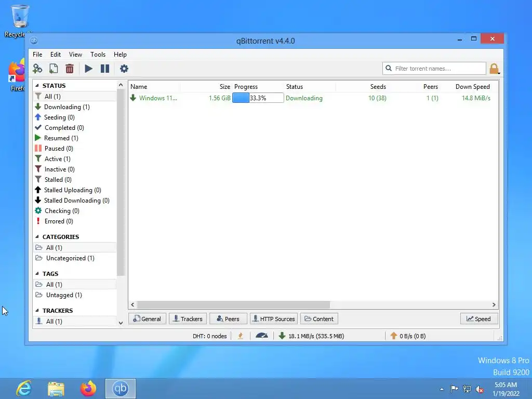
Task: Collapse the TRACKERS section
Action: pyautogui.click(x=37, y=311)
